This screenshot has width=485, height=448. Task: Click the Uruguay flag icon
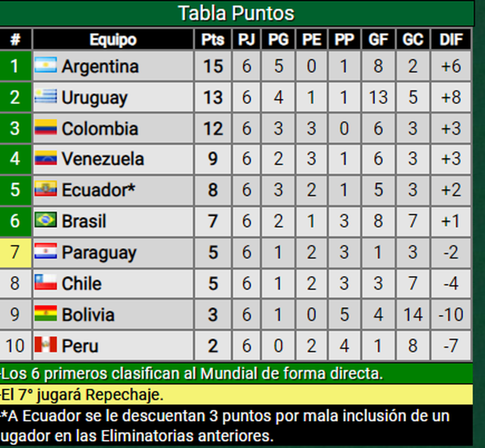point(45,97)
